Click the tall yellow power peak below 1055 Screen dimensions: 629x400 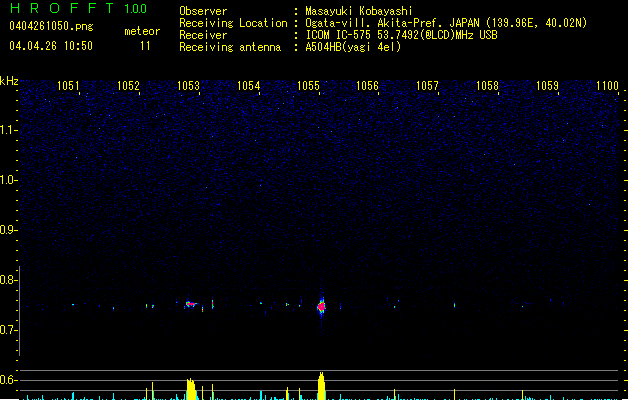point(321,386)
